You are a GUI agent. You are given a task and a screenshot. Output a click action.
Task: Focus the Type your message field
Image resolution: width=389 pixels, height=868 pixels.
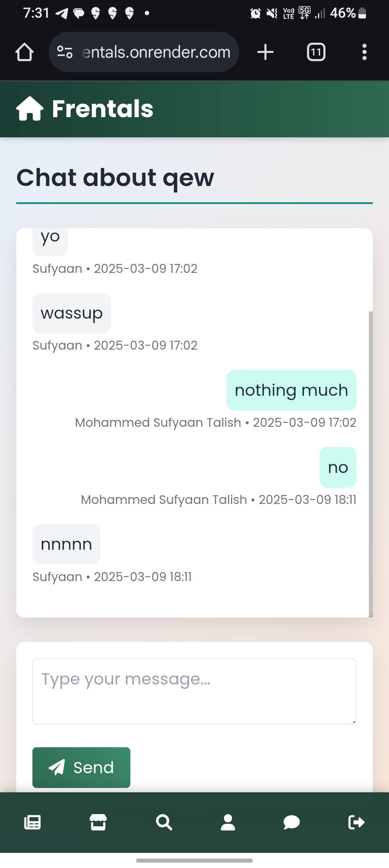click(x=194, y=691)
